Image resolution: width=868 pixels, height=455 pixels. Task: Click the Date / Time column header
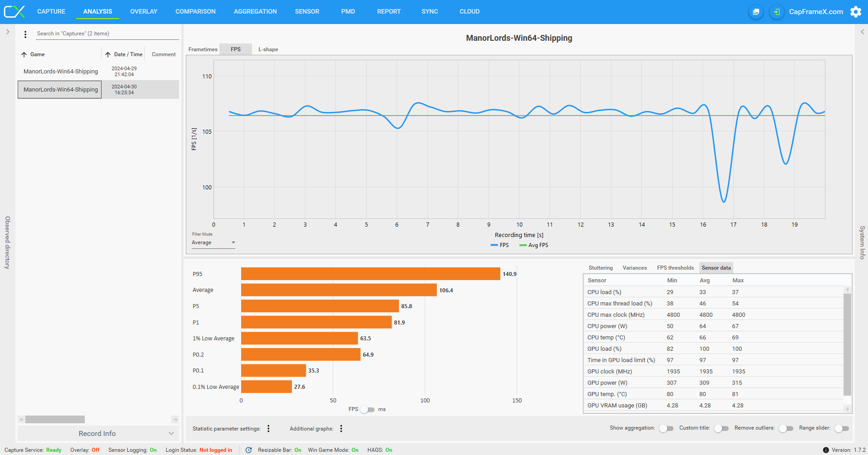point(128,54)
